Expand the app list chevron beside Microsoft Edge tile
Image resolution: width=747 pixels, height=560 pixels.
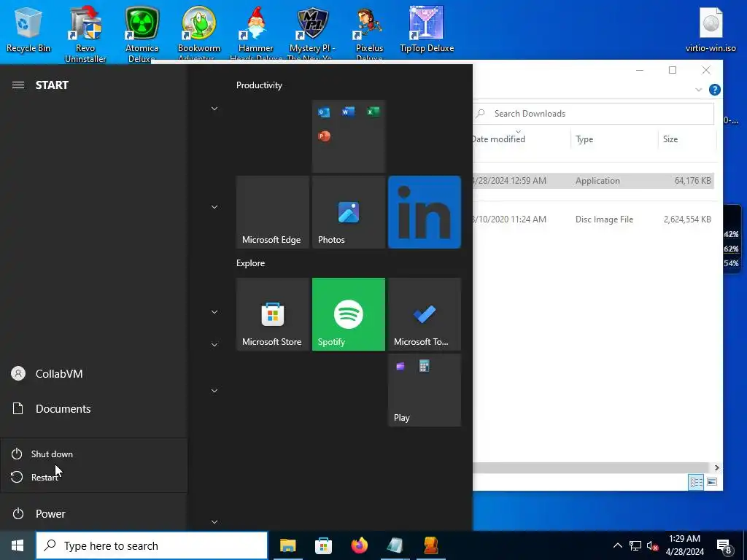click(214, 206)
